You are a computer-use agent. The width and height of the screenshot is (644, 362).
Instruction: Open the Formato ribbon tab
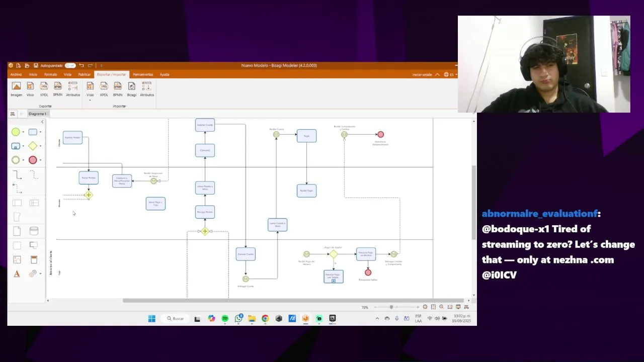pyautogui.click(x=50, y=74)
